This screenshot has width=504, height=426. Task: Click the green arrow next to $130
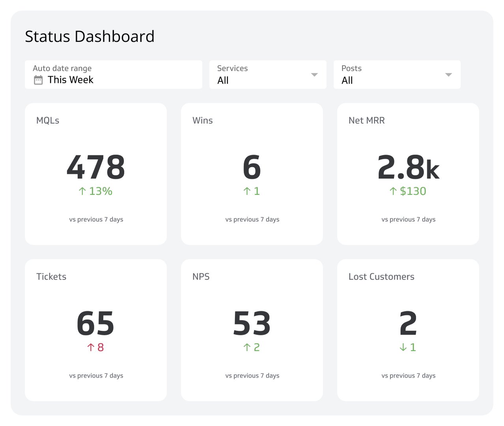point(392,191)
